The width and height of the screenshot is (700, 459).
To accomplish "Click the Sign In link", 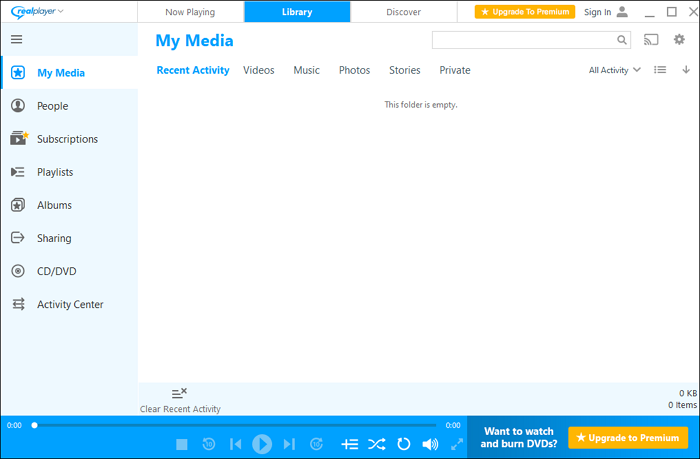I will pyautogui.click(x=597, y=12).
